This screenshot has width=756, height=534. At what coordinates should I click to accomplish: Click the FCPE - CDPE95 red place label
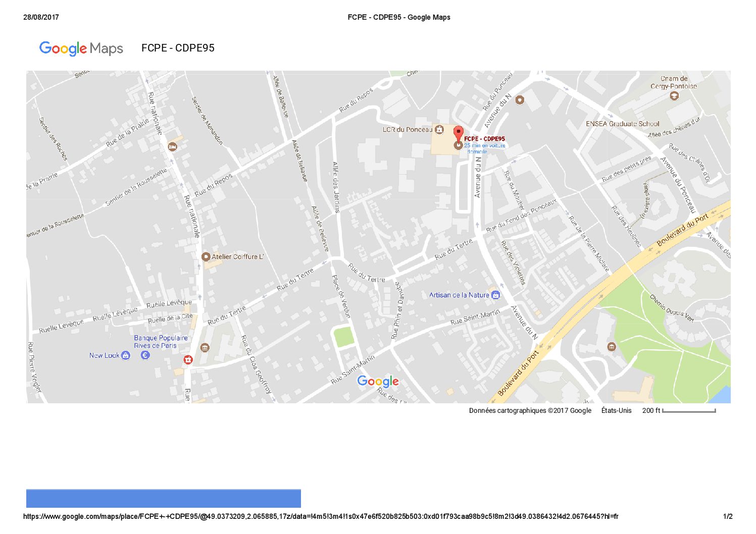[484, 139]
